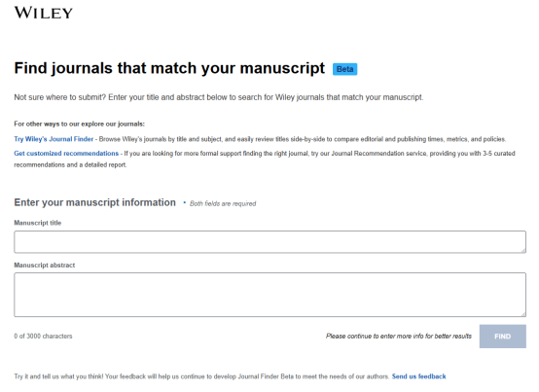Open the Try Wiley's Journal Finder link
Image resolution: width=539 pixels, height=392 pixels.
coord(54,139)
